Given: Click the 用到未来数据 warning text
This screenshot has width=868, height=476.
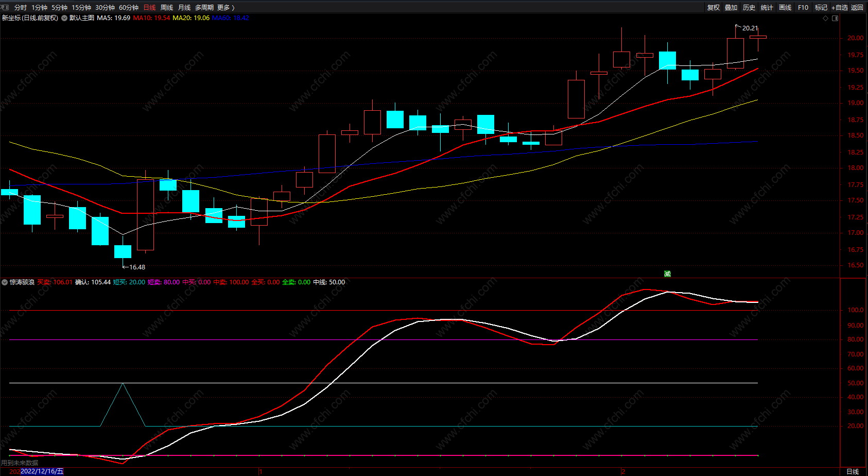Looking at the screenshot, I should click(x=20, y=463).
